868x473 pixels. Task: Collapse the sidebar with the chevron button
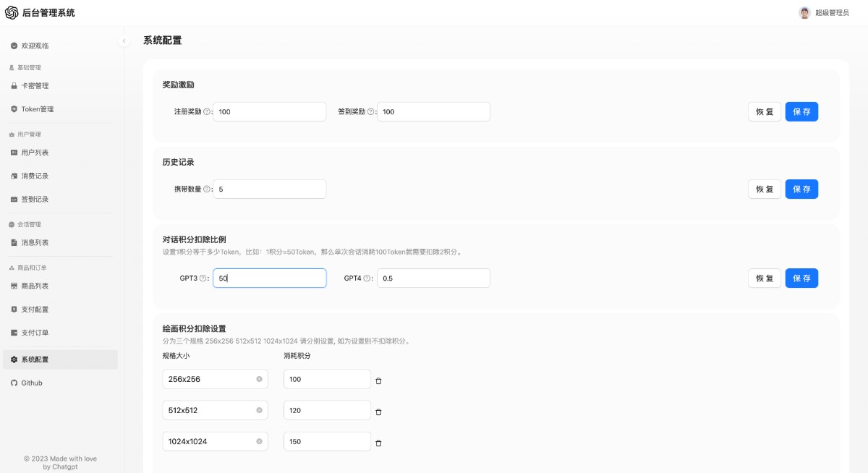(x=124, y=41)
